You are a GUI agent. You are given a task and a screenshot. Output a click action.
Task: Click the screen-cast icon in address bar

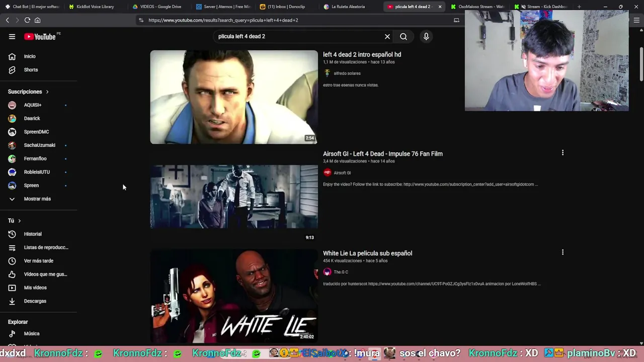coord(456,20)
